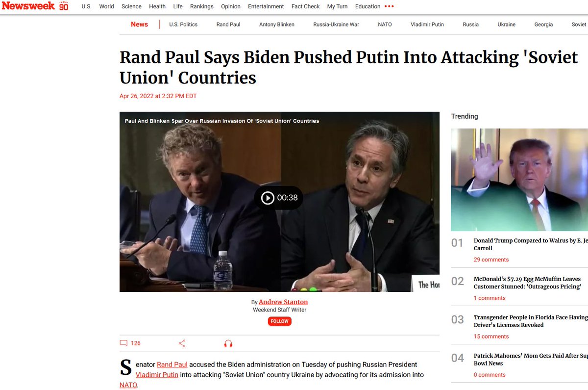Click the Vladimir Putin article link
The image size is (588, 390).
[x=157, y=375]
